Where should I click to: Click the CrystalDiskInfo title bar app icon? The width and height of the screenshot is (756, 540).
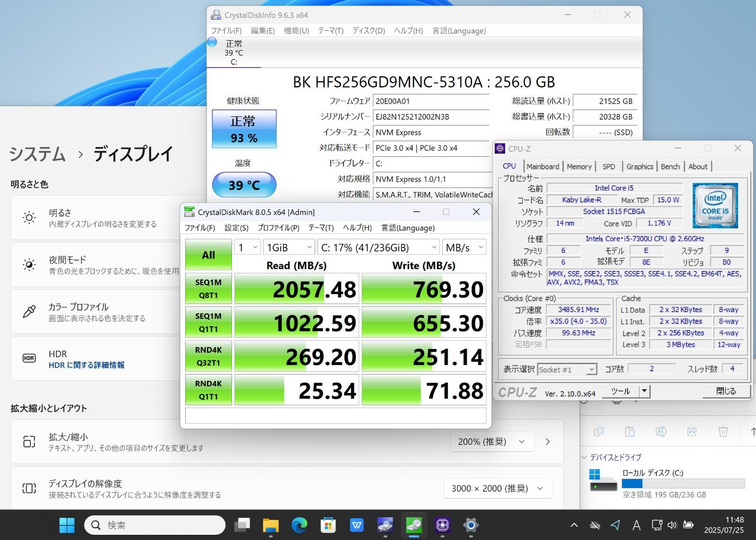click(x=216, y=15)
